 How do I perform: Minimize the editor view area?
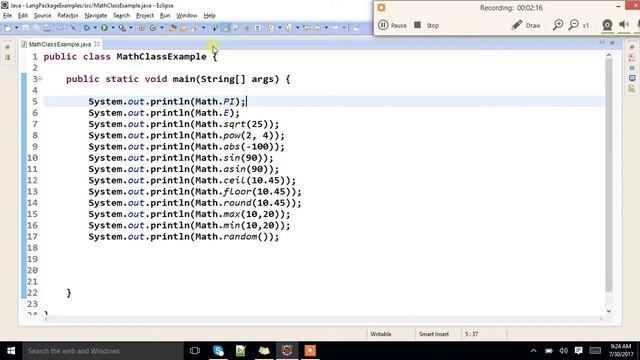(602, 43)
